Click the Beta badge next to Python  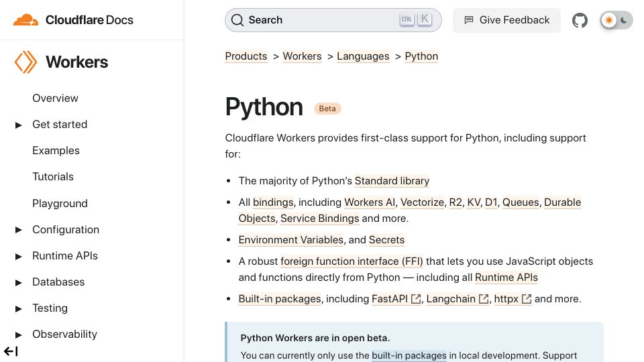[x=327, y=109]
